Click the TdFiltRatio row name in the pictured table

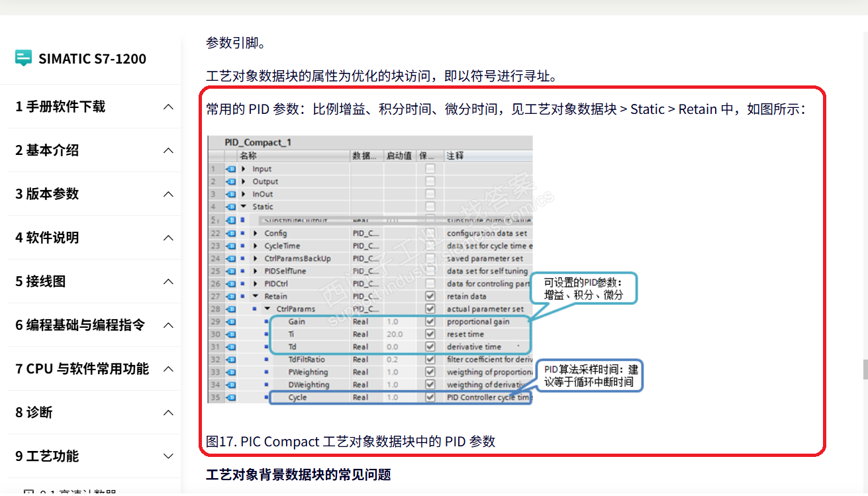pyautogui.click(x=307, y=360)
